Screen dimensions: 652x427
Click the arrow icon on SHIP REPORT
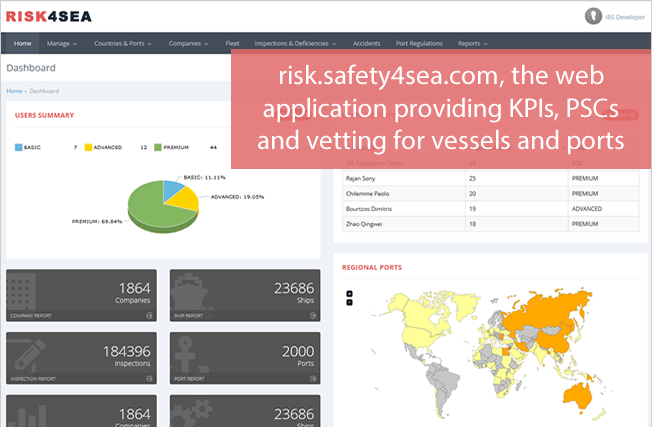click(x=313, y=316)
